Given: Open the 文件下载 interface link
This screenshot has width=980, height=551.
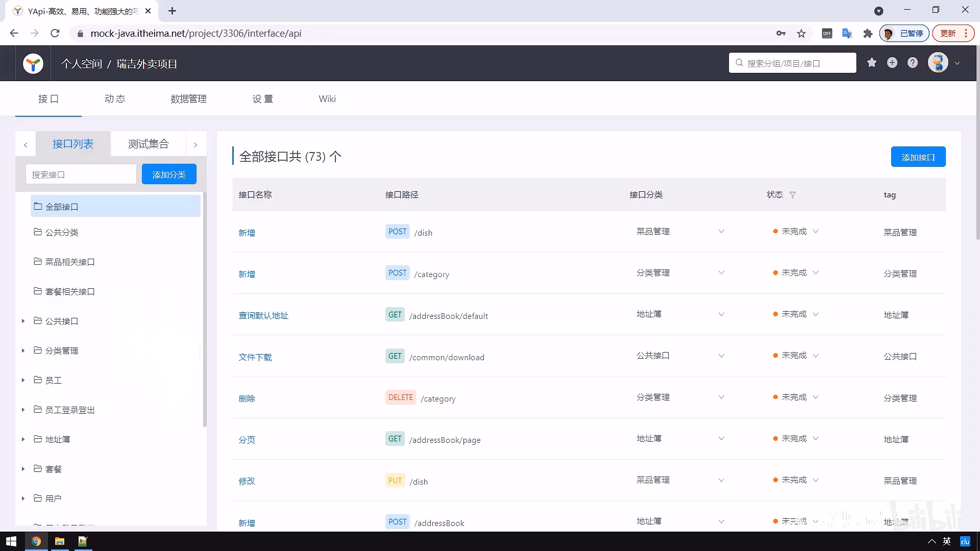Looking at the screenshot, I should click(255, 357).
